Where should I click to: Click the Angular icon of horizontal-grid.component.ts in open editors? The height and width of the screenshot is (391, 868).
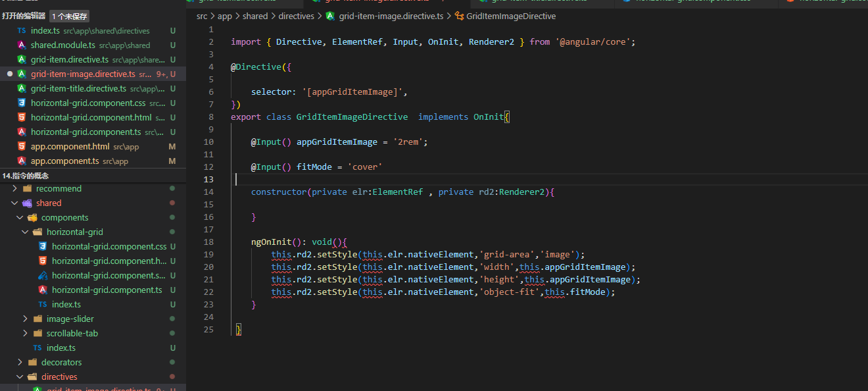coord(22,132)
